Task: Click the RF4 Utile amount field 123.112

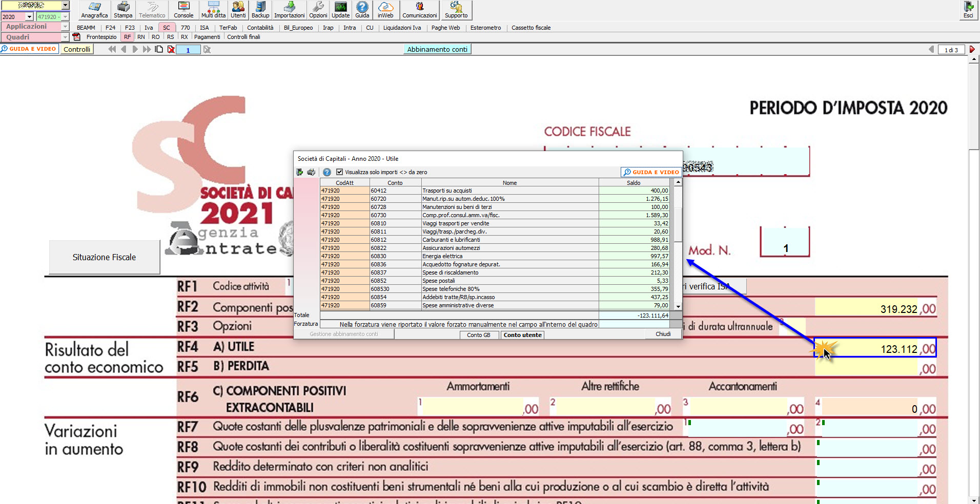Action: coord(875,348)
